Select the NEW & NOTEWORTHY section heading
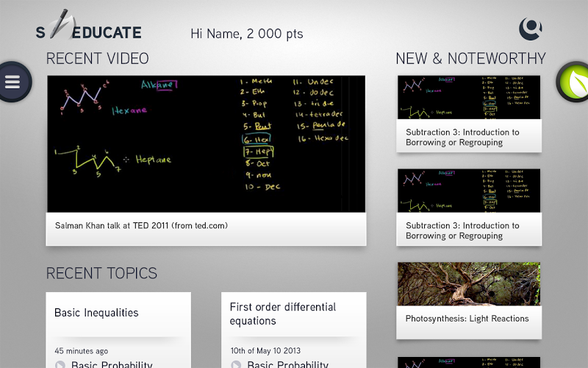This screenshot has width=588, height=368. 470,59
